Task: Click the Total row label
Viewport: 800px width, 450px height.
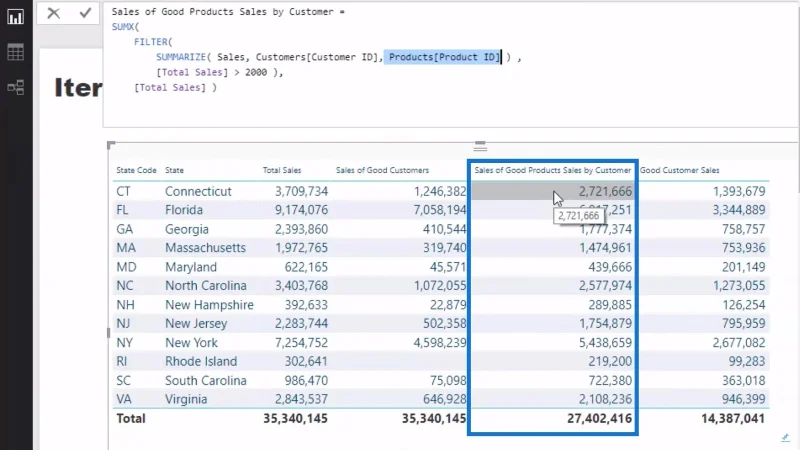Action: click(131, 419)
